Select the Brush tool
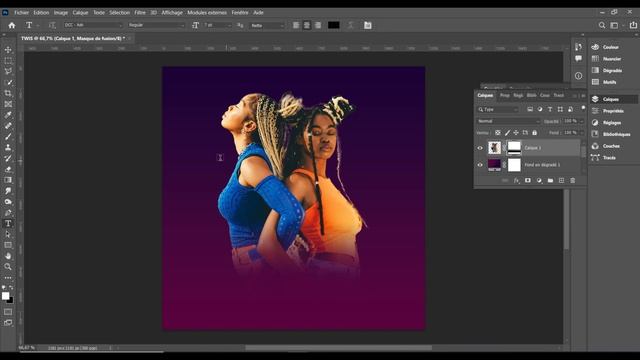Image resolution: width=640 pixels, height=360 pixels. point(8,136)
